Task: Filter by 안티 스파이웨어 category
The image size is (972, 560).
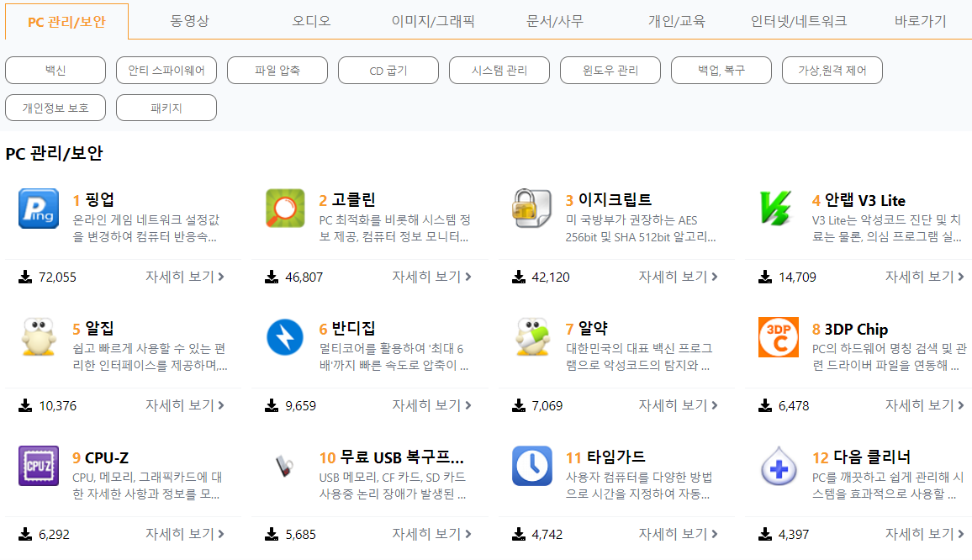Action: 166,70
